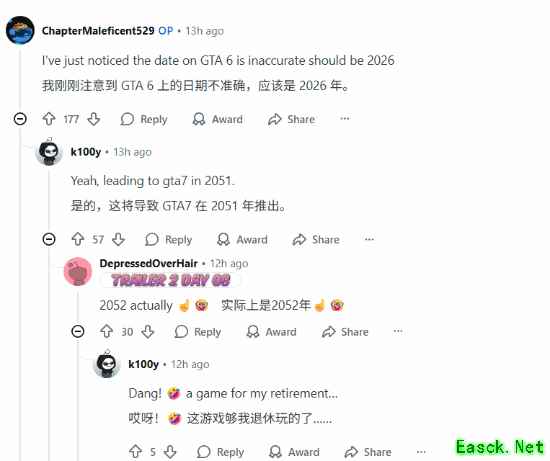Collapse DepressedOverHair's reply thread

coord(78,332)
